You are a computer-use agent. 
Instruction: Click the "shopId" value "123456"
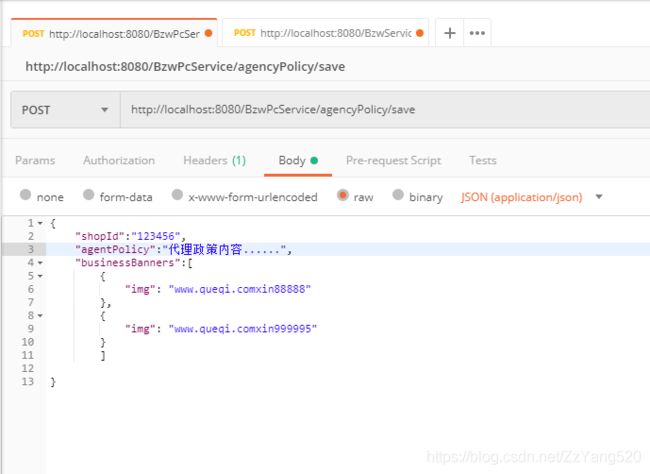point(155,236)
